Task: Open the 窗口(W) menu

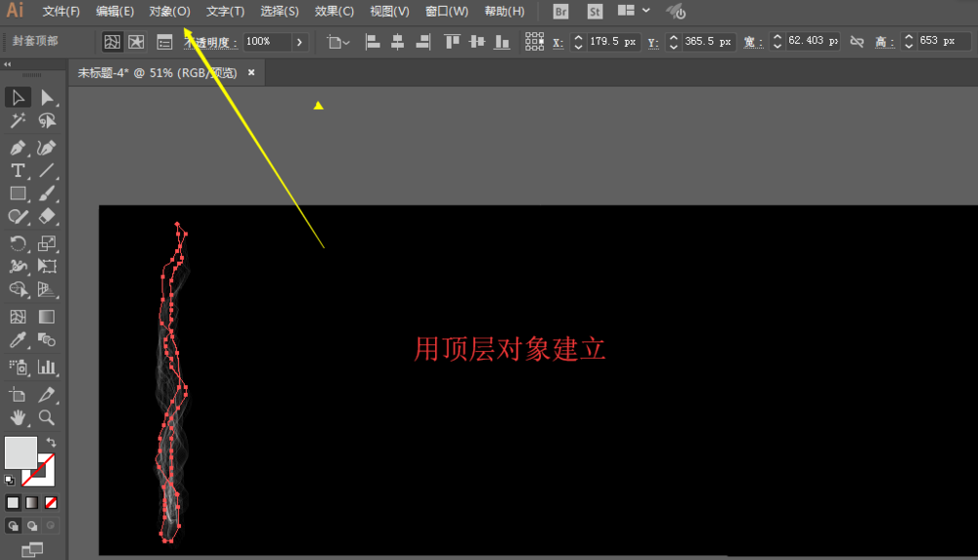Action: 447,11
